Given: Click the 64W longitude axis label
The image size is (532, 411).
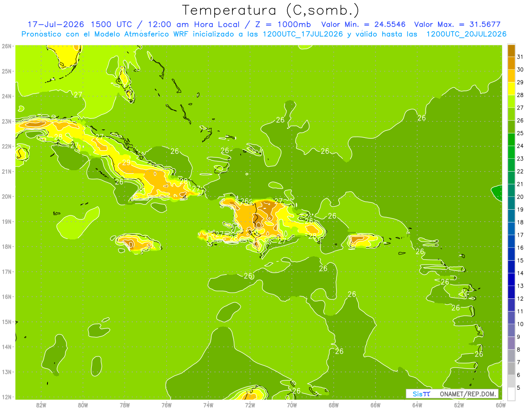Looking at the screenshot, I should point(417,404).
